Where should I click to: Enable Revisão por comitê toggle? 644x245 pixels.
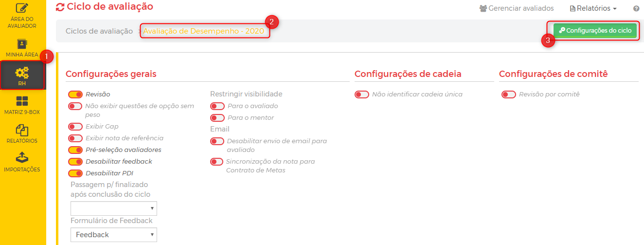tap(508, 94)
